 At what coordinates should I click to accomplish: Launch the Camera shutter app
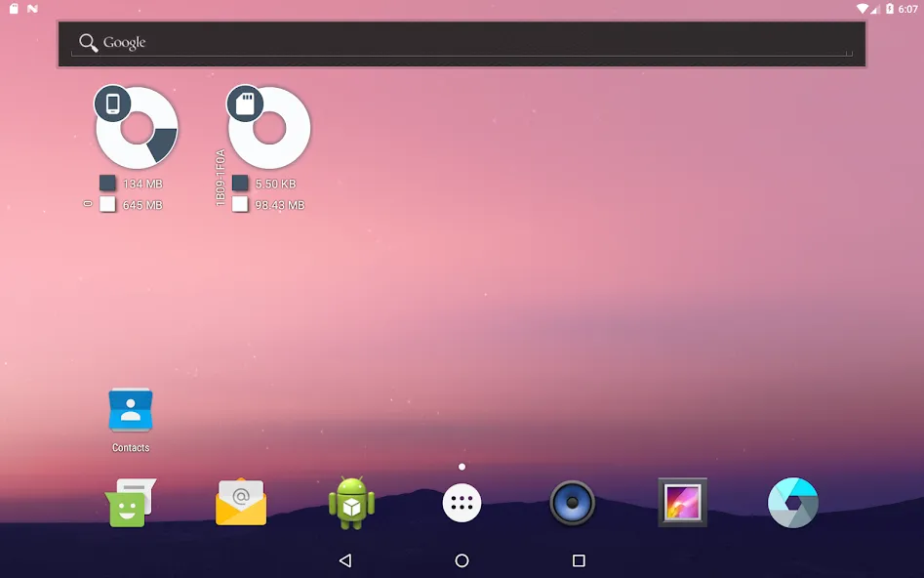coord(792,503)
